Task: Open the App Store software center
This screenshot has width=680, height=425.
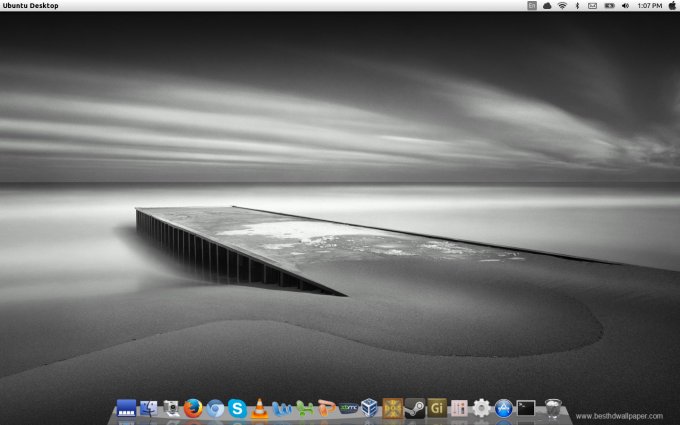Action: tap(503, 409)
